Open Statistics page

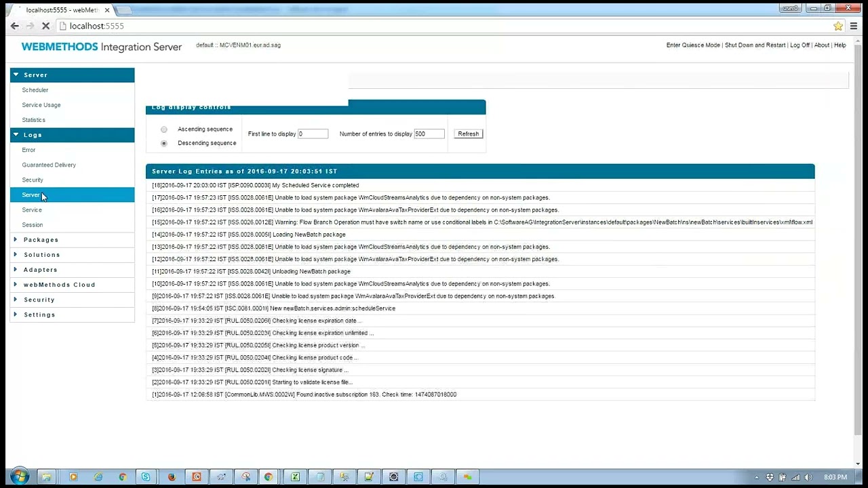tap(34, 120)
